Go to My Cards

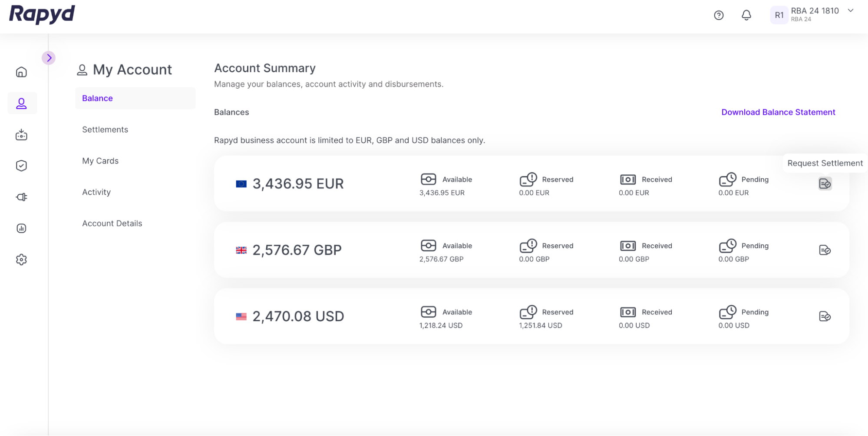[100, 161]
